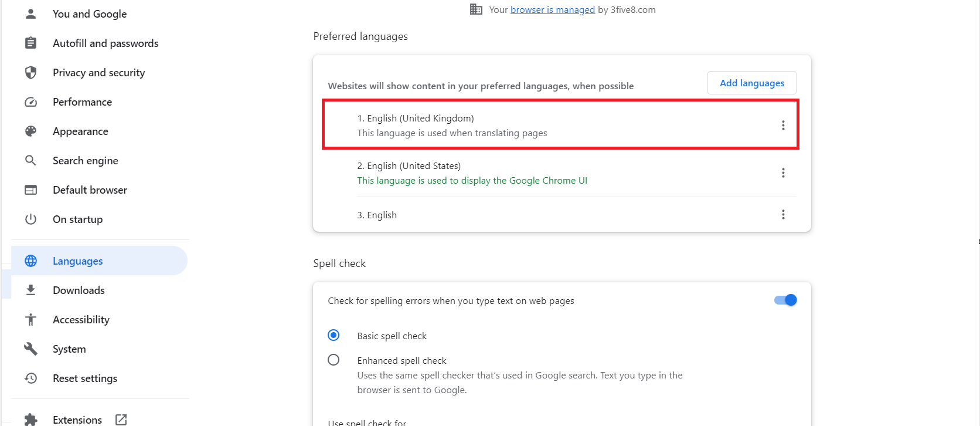Click the Accessibility figure icon

(x=31, y=320)
